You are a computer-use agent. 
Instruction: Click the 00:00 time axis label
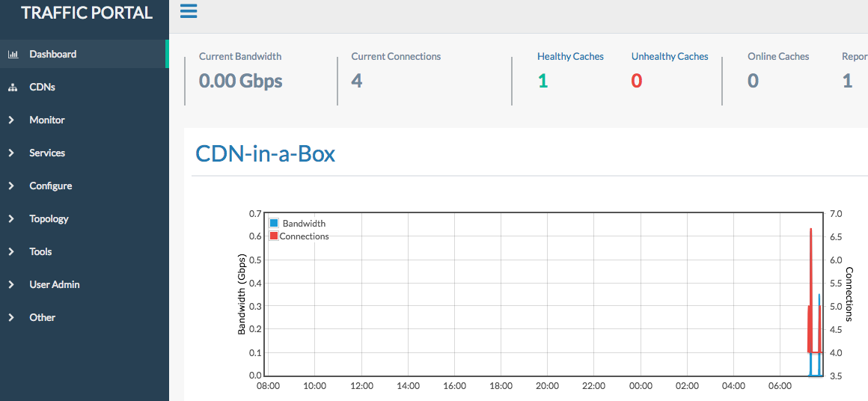click(x=641, y=385)
